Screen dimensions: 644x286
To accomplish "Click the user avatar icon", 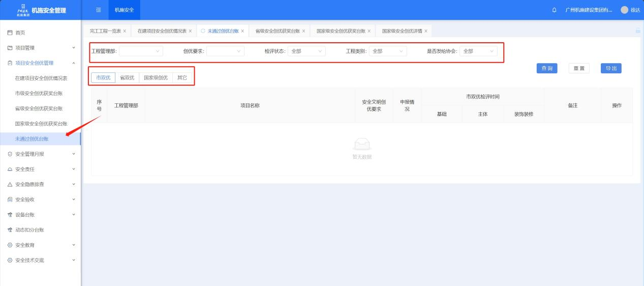I will (624, 10).
